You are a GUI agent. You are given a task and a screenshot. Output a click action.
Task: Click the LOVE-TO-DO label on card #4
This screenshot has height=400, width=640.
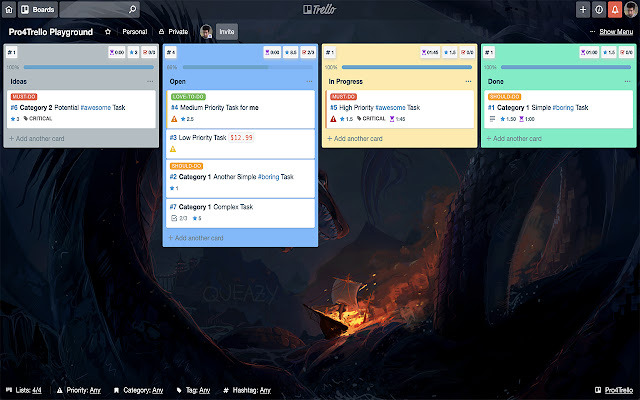click(188, 97)
